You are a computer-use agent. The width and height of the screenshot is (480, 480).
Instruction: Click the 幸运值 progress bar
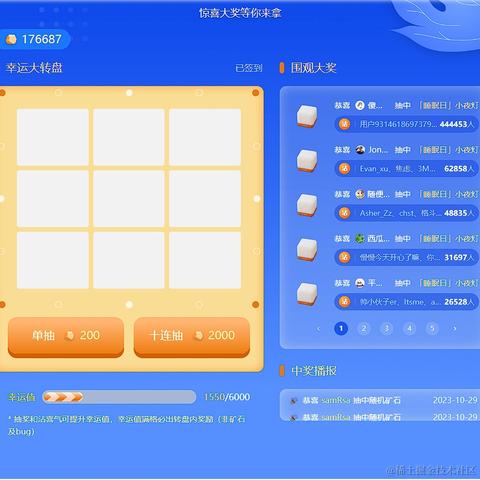(x=119, y=397)
